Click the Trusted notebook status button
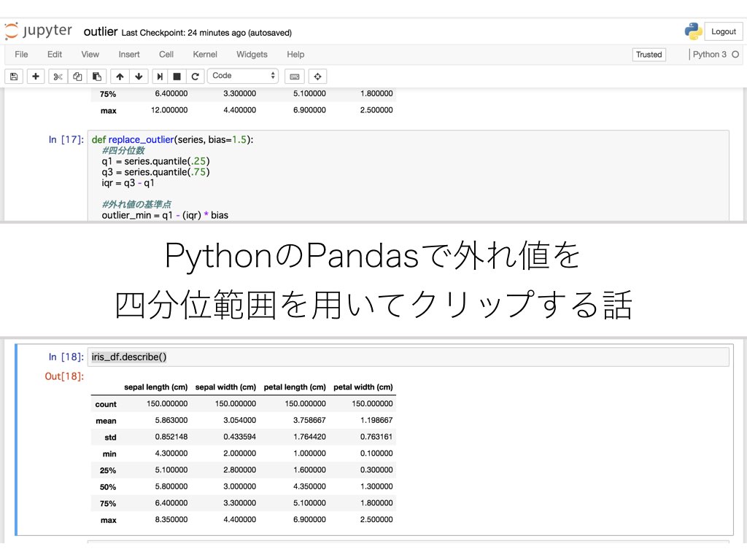The height and width of the screenshot is (560, 747). 649,54
